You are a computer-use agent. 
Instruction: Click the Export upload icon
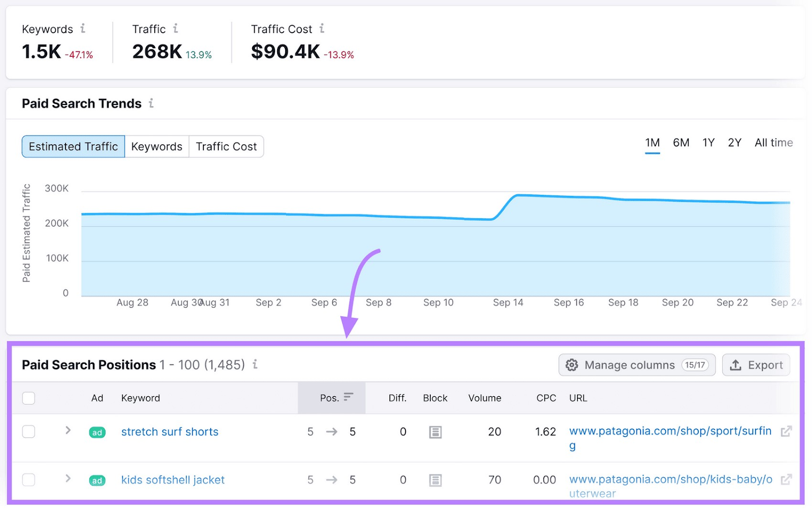pyautogui.click(x=735, y=365)
